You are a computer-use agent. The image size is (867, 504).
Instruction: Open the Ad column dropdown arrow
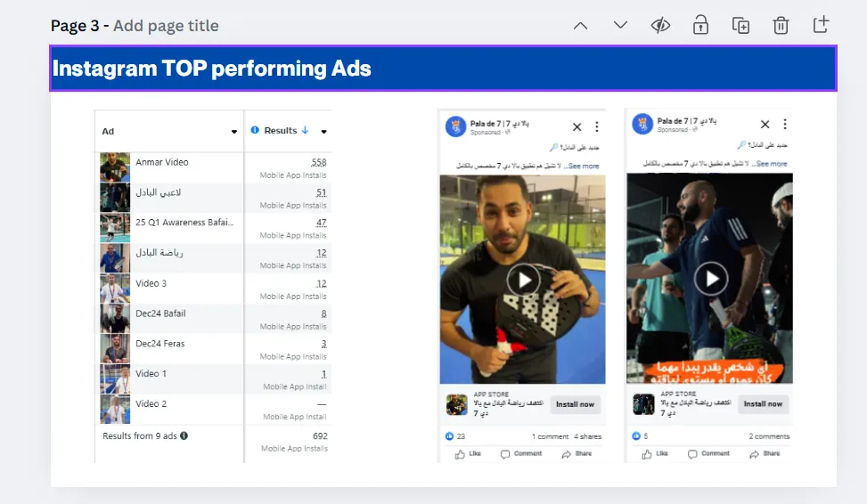233,132
